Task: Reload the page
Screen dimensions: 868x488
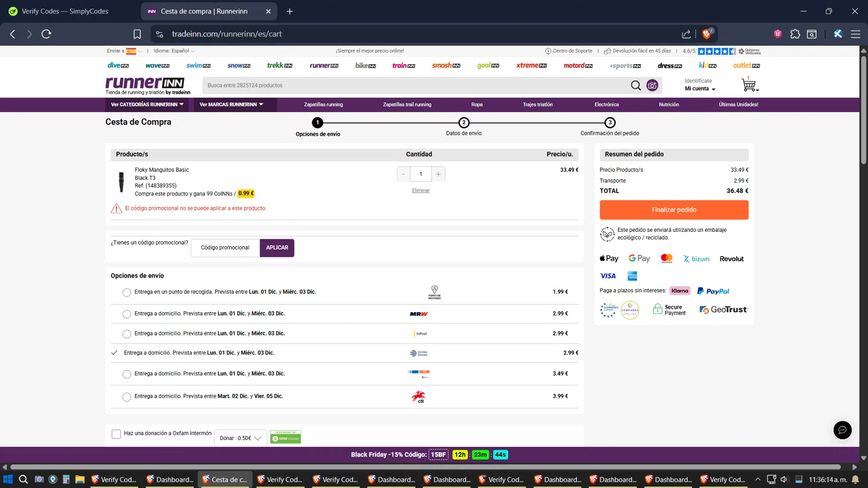Action: (x=46, y=34)
